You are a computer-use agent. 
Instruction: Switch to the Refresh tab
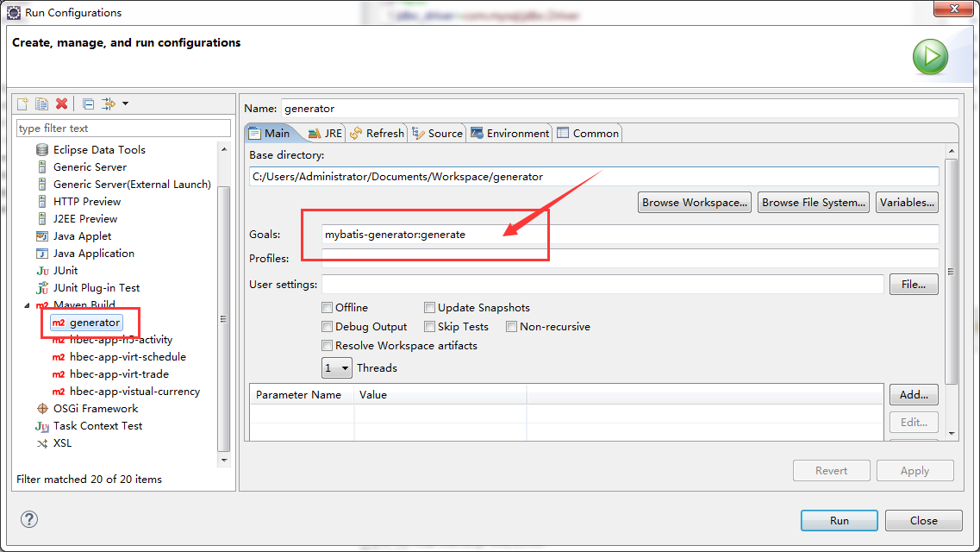(x=377, y=133)
